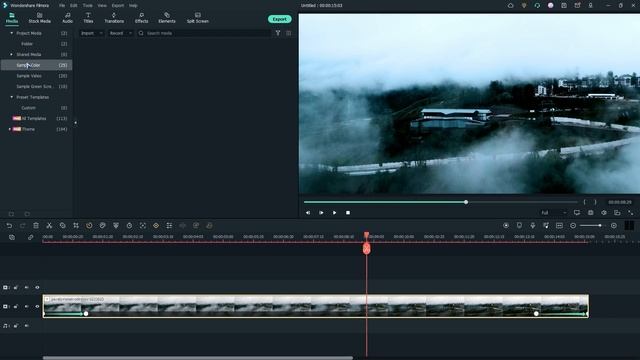
Task: Click the timeline zoom slider
Action: click(x=591, y=225)
